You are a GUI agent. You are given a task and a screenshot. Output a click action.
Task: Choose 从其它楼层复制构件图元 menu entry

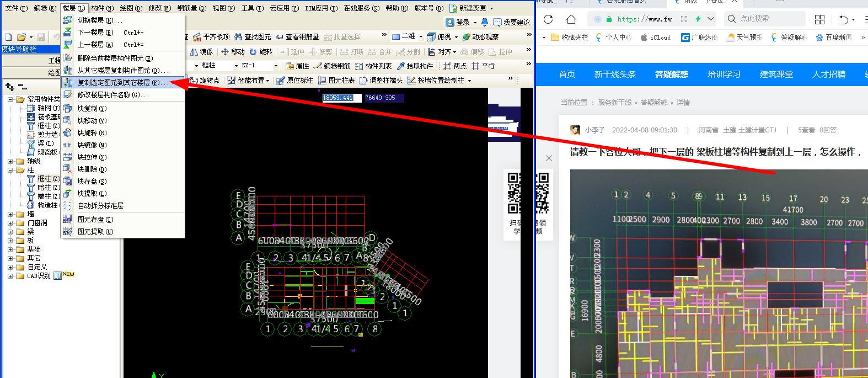click(123, 70)
